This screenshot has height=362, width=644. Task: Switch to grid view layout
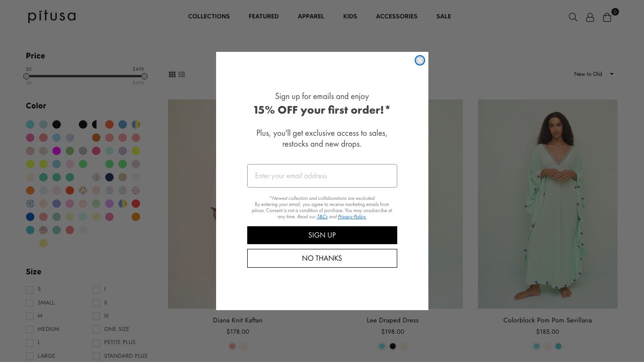[172, 74]
